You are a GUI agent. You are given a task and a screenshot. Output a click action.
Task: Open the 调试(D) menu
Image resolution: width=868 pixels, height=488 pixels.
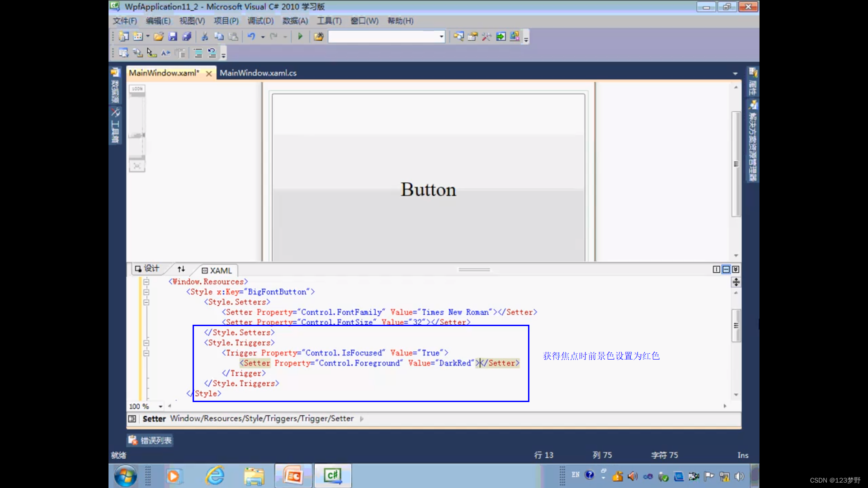pos(260,21)
